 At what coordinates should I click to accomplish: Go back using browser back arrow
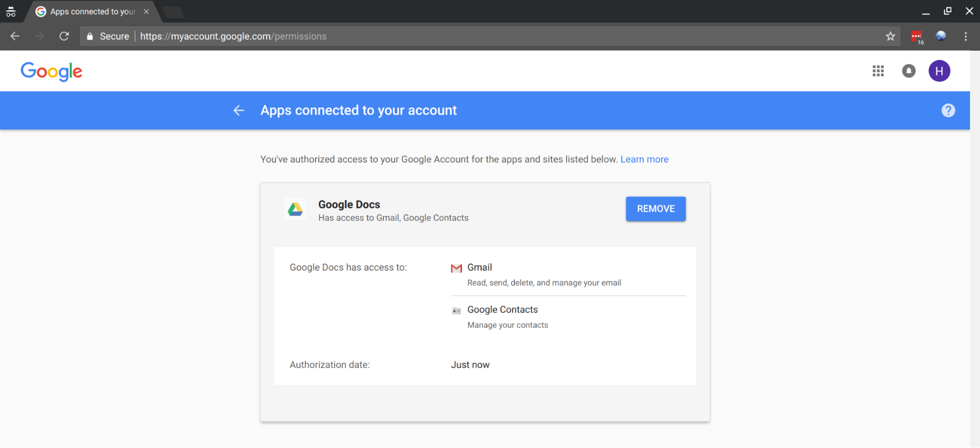pos(15,36)
